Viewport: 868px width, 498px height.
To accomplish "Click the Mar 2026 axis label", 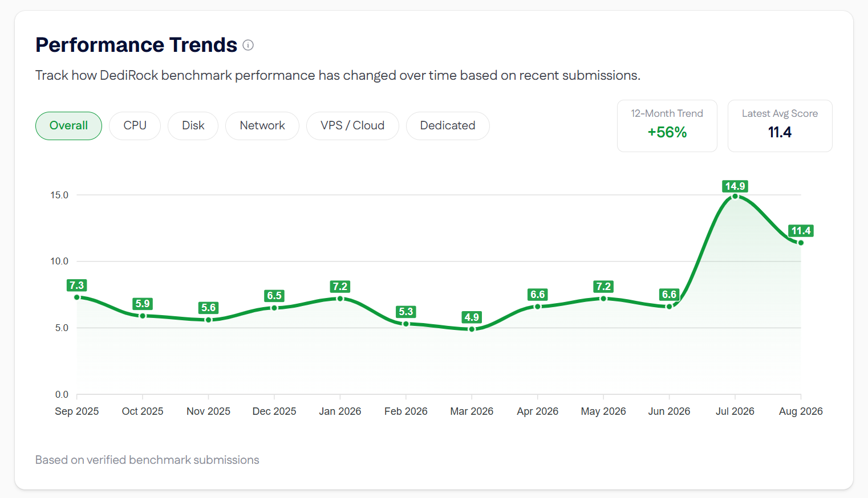I will click(x=472, y=411).
